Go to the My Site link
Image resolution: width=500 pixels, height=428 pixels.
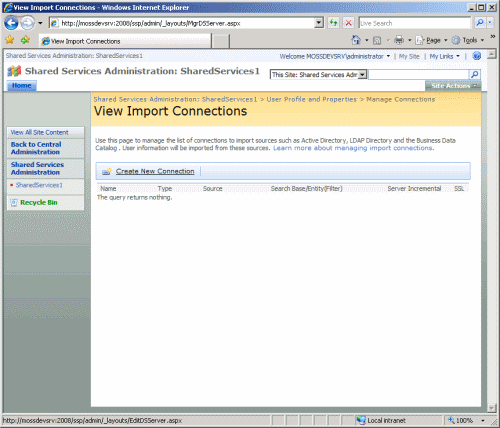click(x=409, y=56)
